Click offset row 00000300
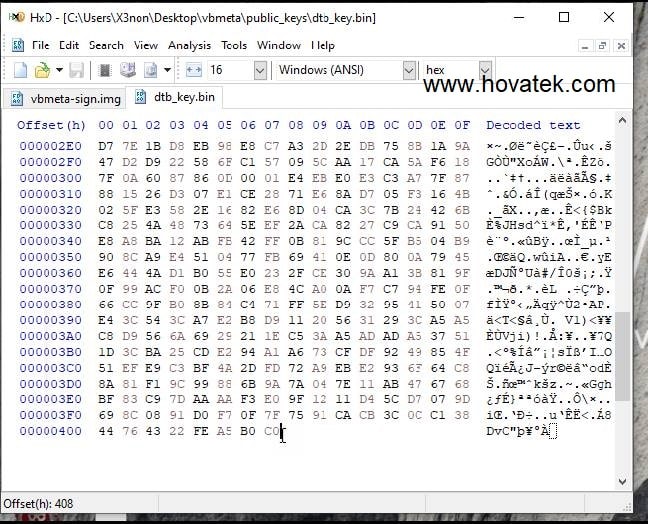 click(x=50, y=178)
